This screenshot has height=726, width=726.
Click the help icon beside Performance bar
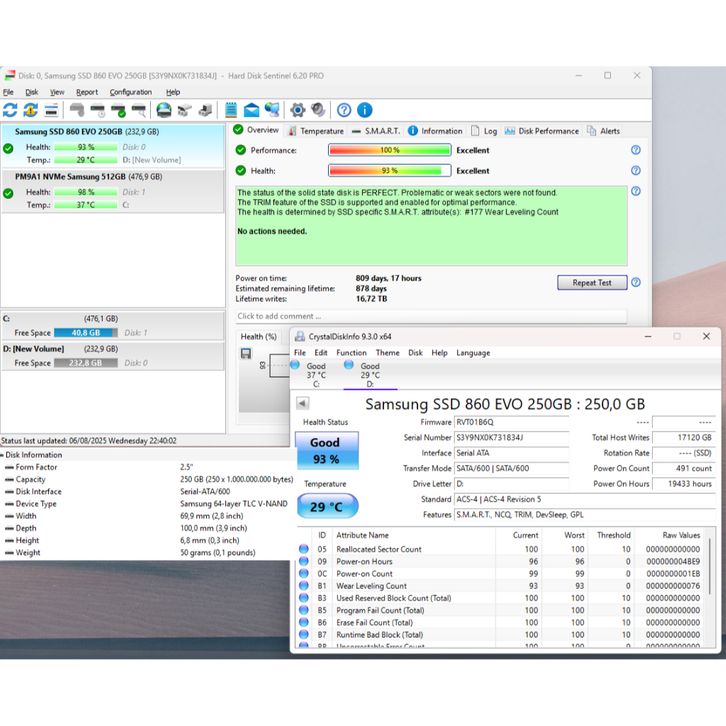click(x=636, y=150)
